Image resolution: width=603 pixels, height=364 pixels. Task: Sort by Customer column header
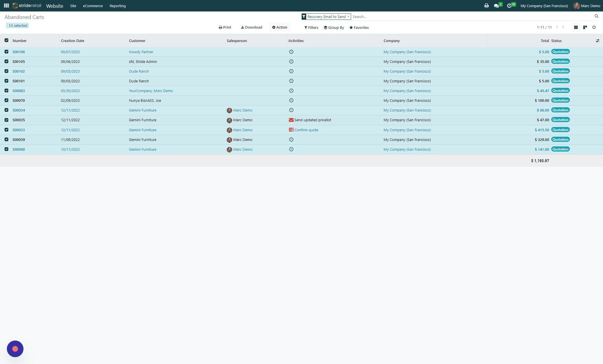[137, 41]
